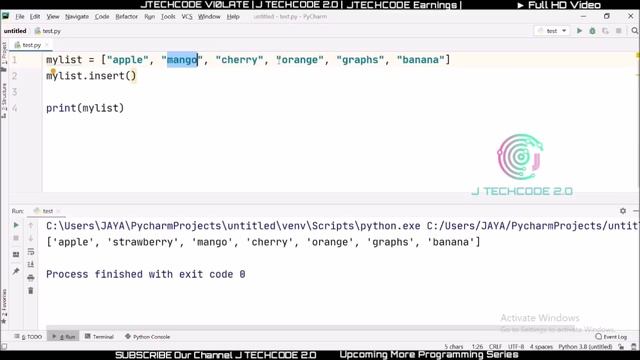
Task: Click line number 3 in gutter
Action: [15, 92]
